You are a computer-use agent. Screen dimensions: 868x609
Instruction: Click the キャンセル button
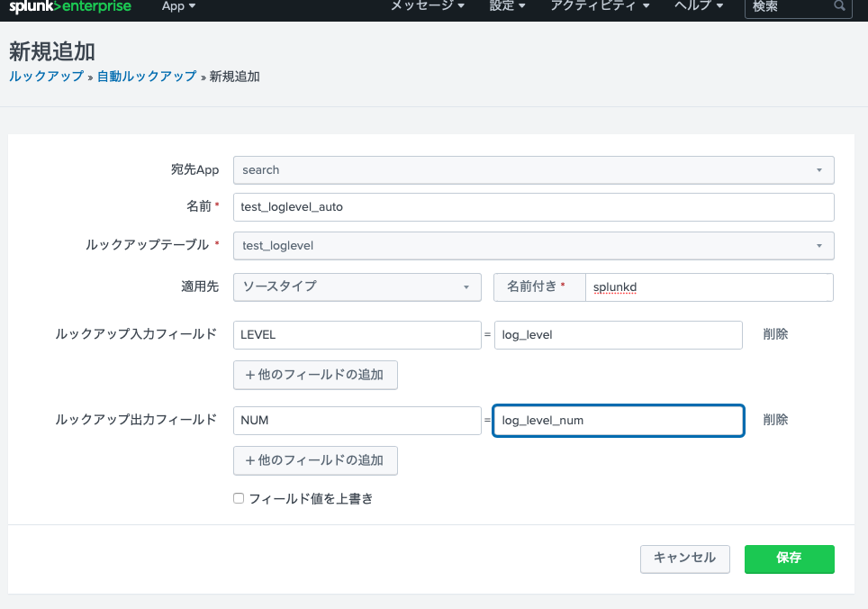click(684, 559)
